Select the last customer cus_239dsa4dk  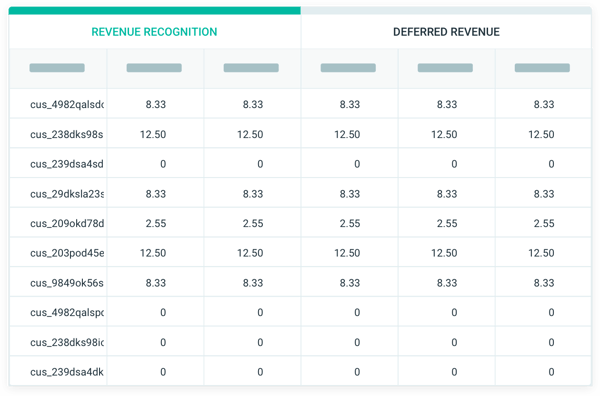click(x=67, y=372)
